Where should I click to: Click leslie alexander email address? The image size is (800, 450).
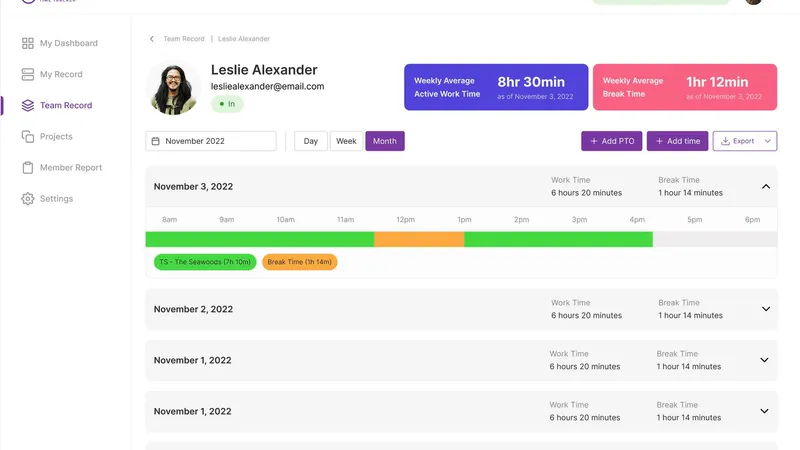pos(267,87)
